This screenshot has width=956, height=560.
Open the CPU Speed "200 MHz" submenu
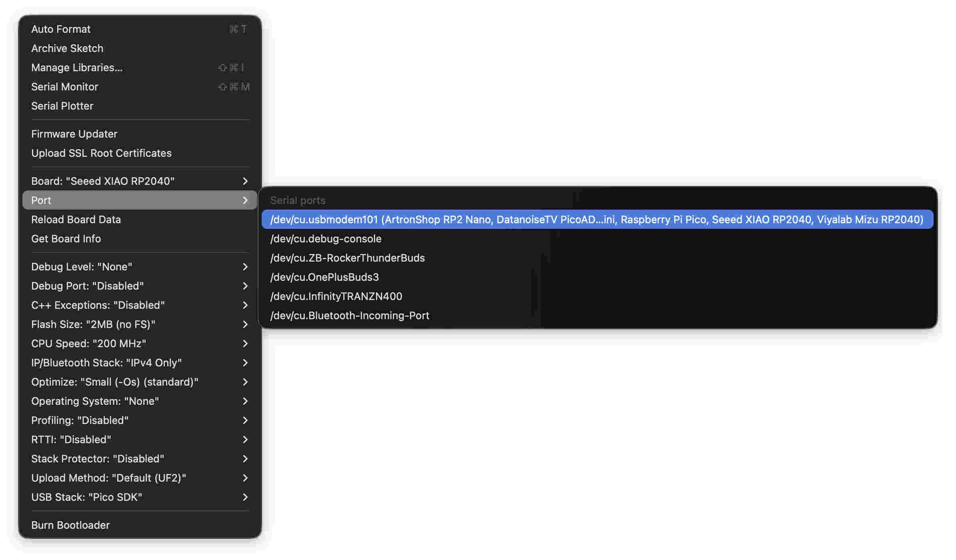[139, 344]
